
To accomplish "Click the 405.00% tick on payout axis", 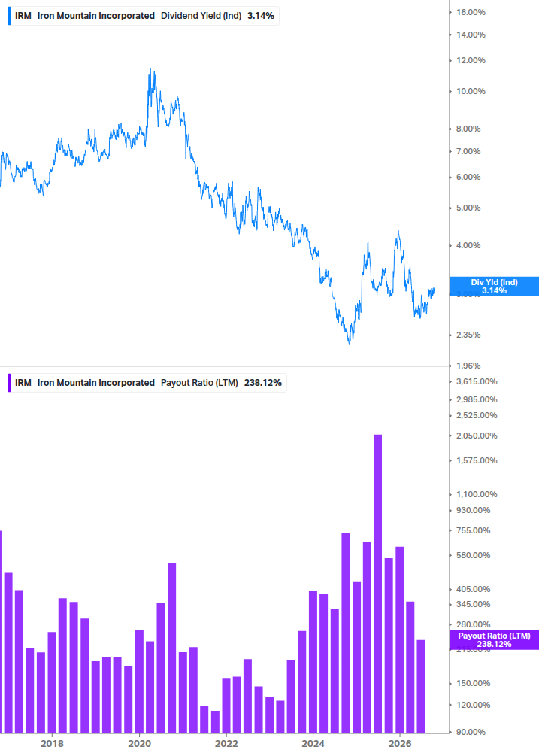I will (x=473, y=589).
